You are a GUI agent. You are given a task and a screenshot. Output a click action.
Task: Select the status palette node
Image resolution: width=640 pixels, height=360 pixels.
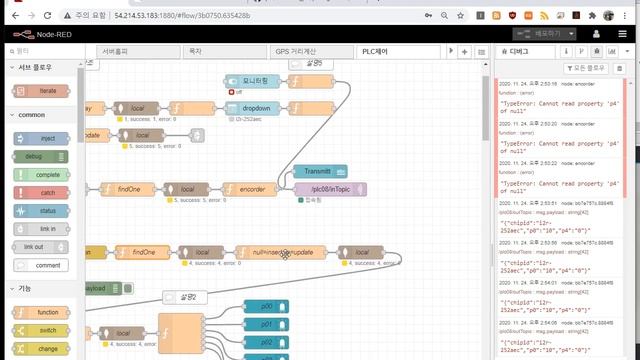point(41,211)
